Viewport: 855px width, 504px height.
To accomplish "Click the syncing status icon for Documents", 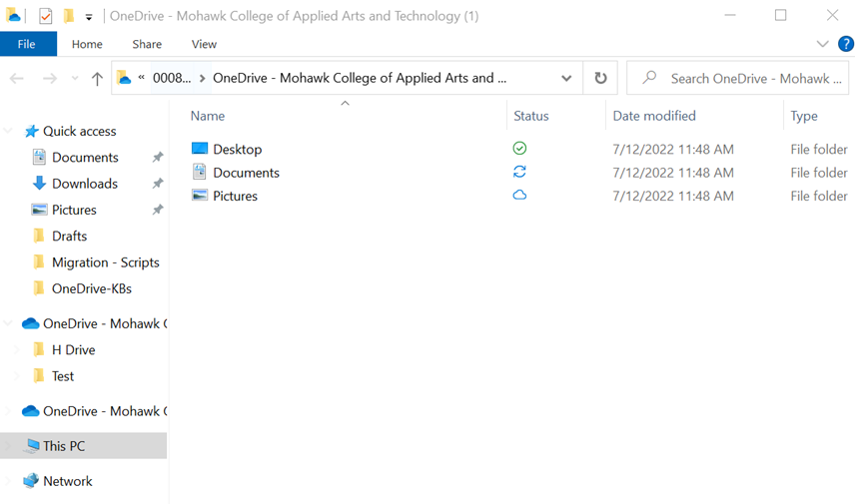I will tap(519, 172).
